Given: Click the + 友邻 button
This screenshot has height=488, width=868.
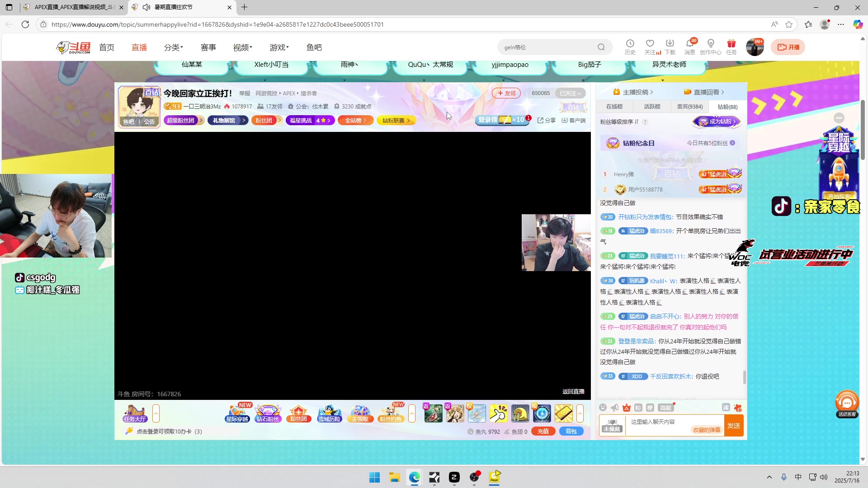Looking at the screenshot, I should pyautogui.click(x=506, y=93).
